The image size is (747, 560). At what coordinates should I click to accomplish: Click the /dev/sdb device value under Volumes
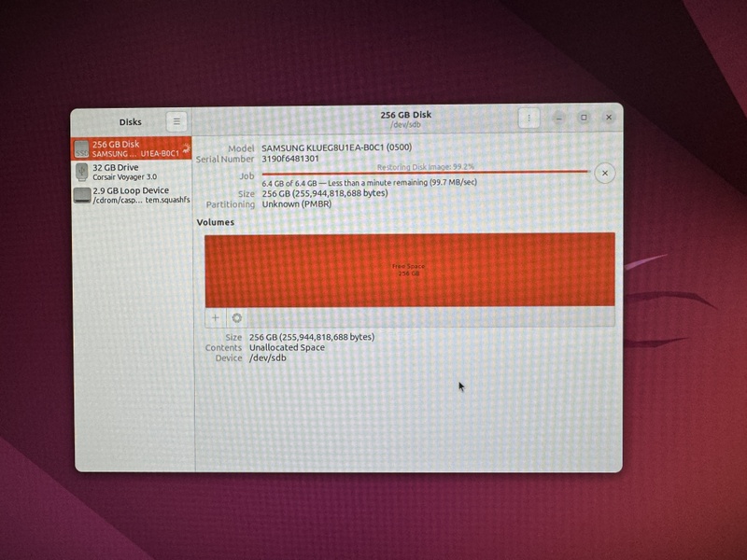tap(268, 358)
